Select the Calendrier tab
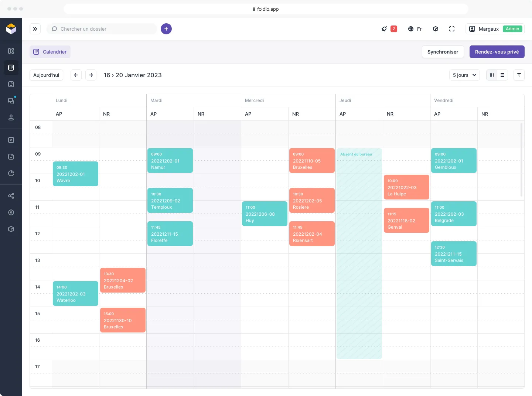 pos(50,52)
